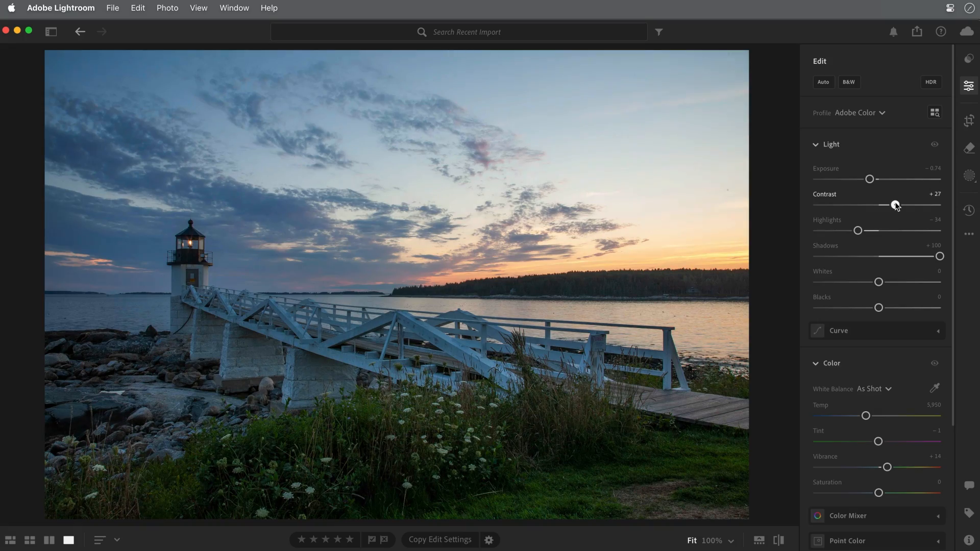980x551 pixels.
Task: Open the cloud sync status icon
Action: tap(967, 32)
